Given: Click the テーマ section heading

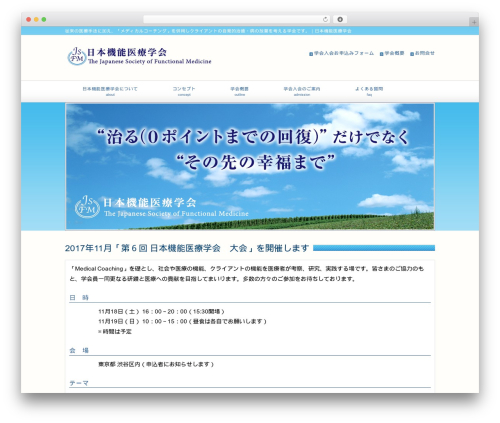Looking at the screenshot, I should (79, 383).
